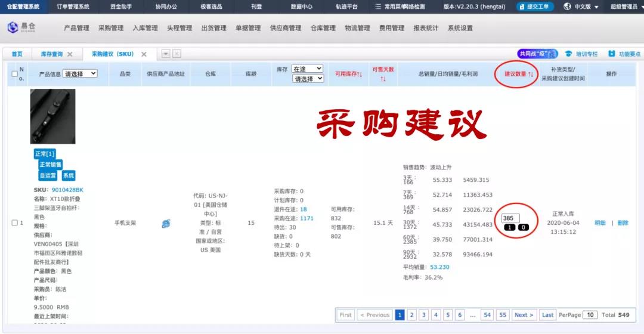The width and height of the screenshot is (644, 334).
Task: Check the row 1 product checkbox
Action: 15,223
